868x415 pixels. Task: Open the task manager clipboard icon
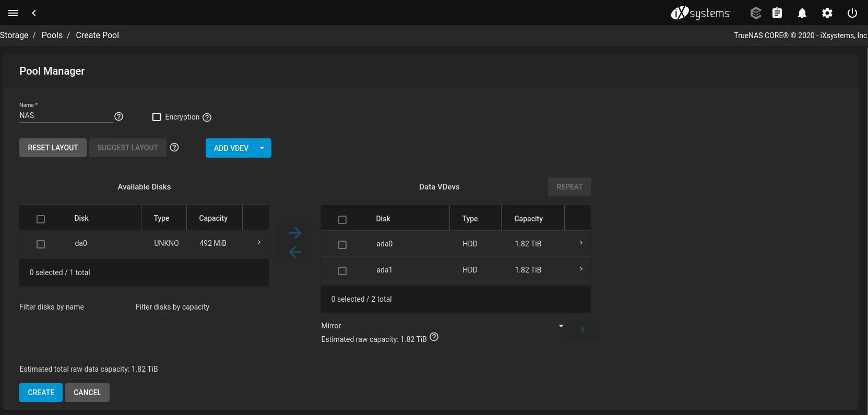777,13
